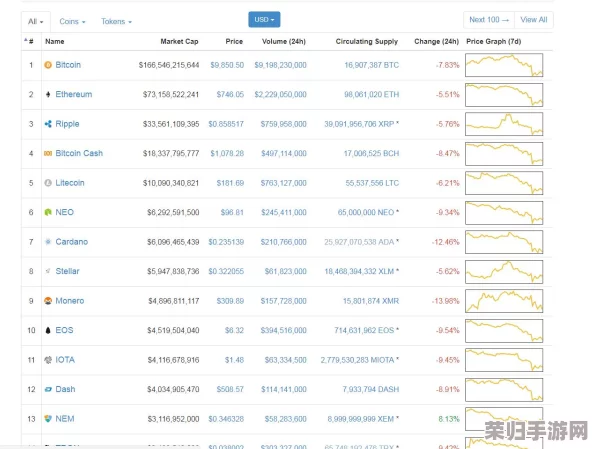
Task: Click the Bitcoin Cash logo icon
Action: tap(48, 153)
